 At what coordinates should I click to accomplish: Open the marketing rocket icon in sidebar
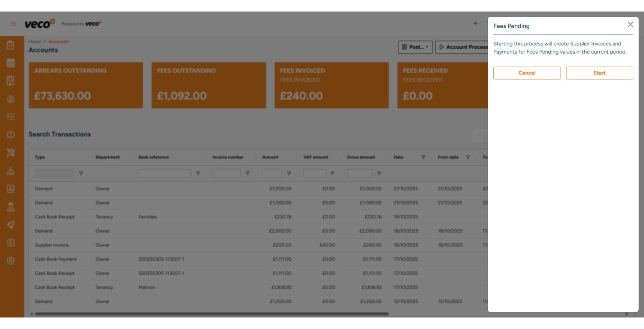coord(11,224)
